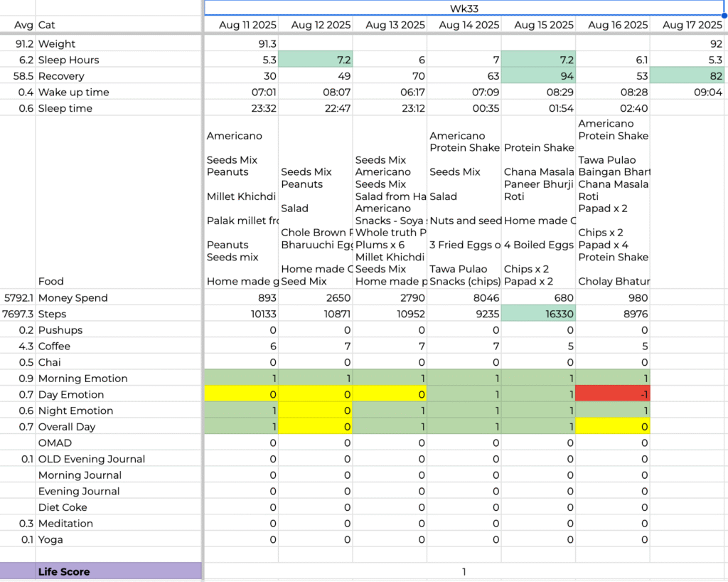Click the Night Emotion row label

click(x=75, y=411)
